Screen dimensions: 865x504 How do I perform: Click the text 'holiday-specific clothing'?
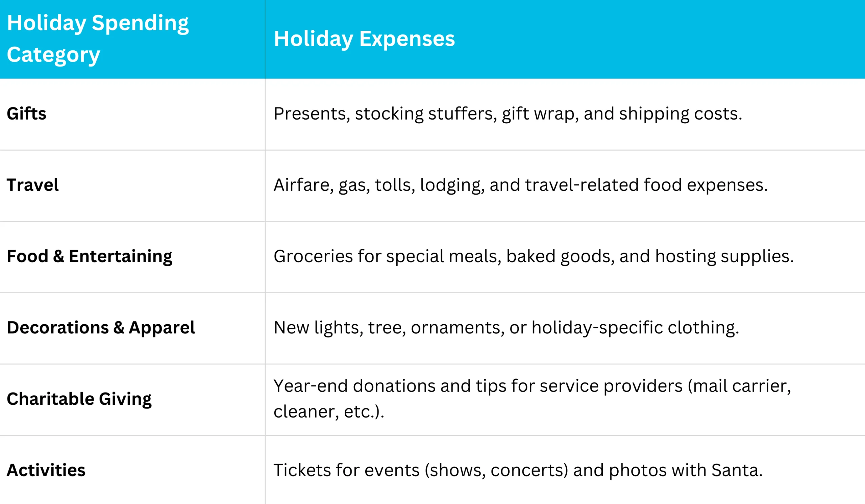coord(635,328)
